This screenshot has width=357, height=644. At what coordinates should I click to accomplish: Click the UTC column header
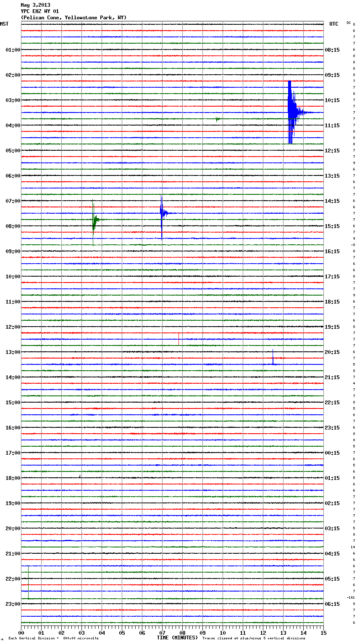point(334,24)
